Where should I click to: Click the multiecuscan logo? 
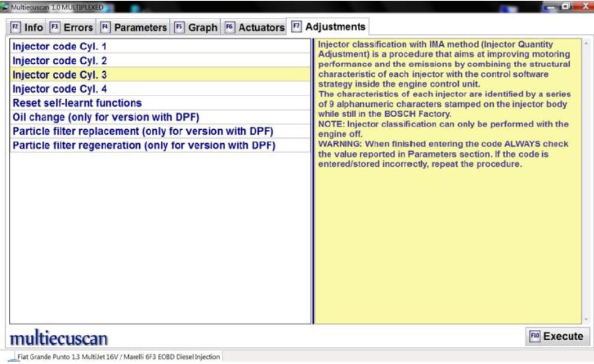(x=59, y=338)
